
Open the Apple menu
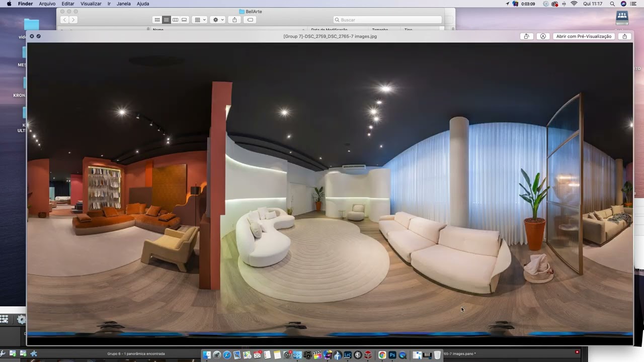click(9, 4)
